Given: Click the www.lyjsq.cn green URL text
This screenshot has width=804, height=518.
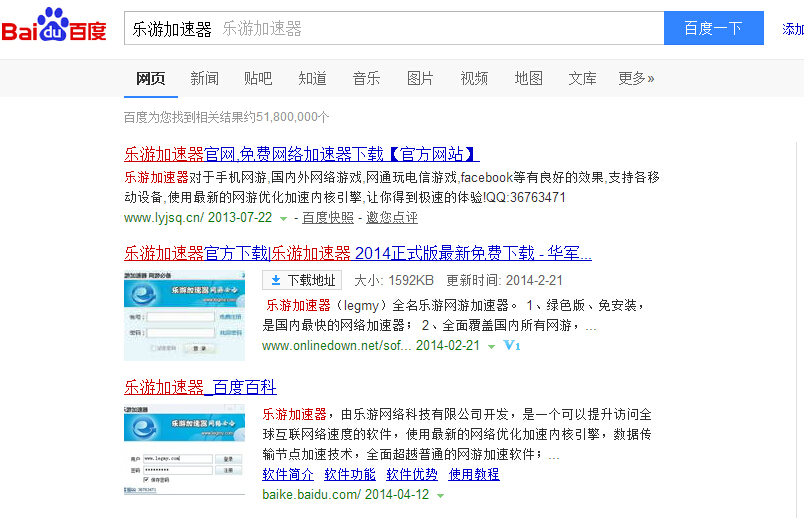Looking at the screenshot, I should [164, 217].
